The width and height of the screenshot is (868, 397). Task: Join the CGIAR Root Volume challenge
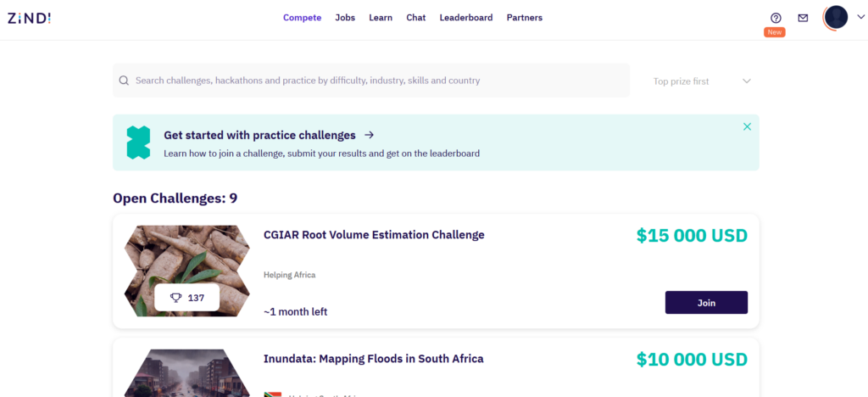(x=706, y=303)
